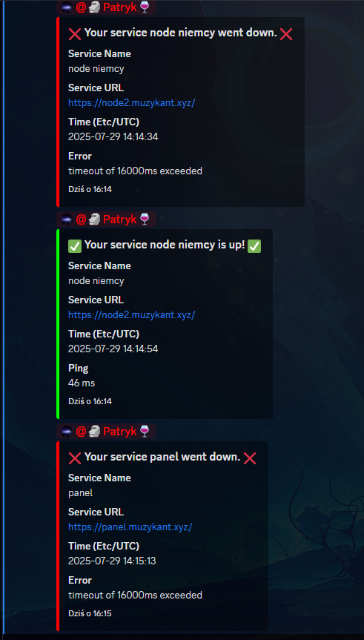
Task: Click the 'Your service node niemcy is up!' title
Action: point(165,245)
